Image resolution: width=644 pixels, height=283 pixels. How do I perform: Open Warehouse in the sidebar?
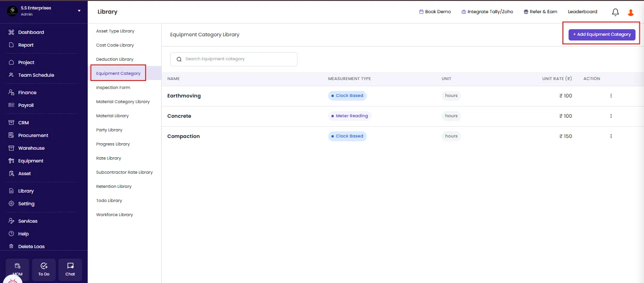pos(31,148)
